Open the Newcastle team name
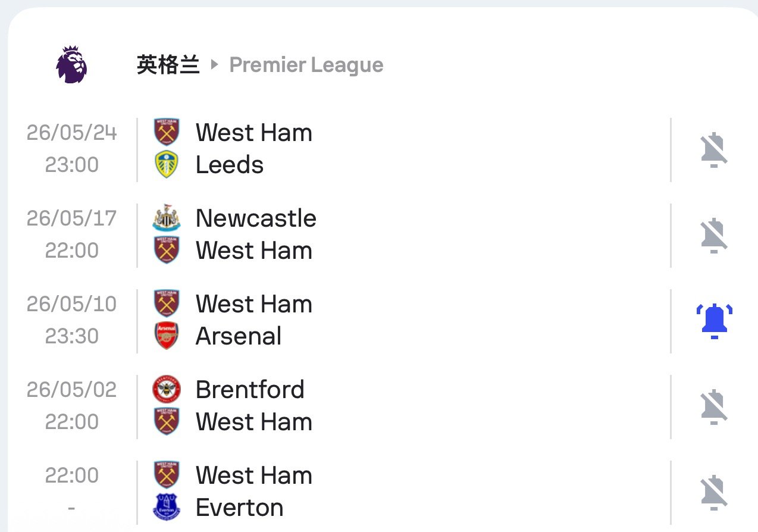 256,218
